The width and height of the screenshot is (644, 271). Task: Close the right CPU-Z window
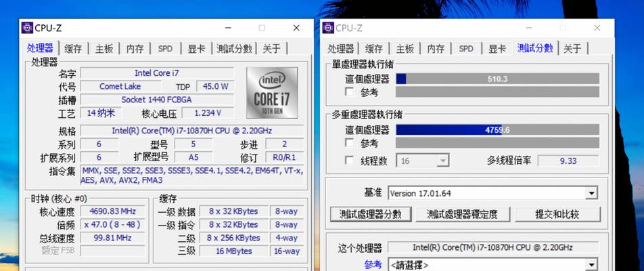(597, 28)
